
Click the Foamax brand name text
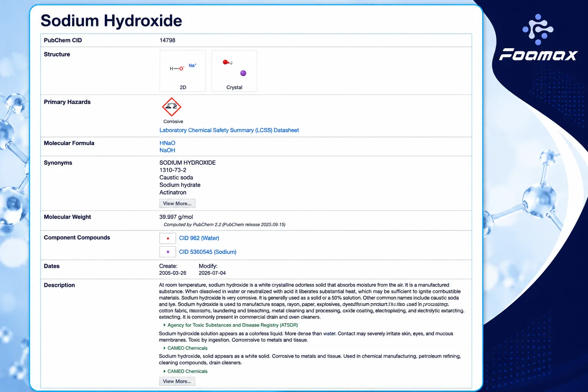[538, 55]
